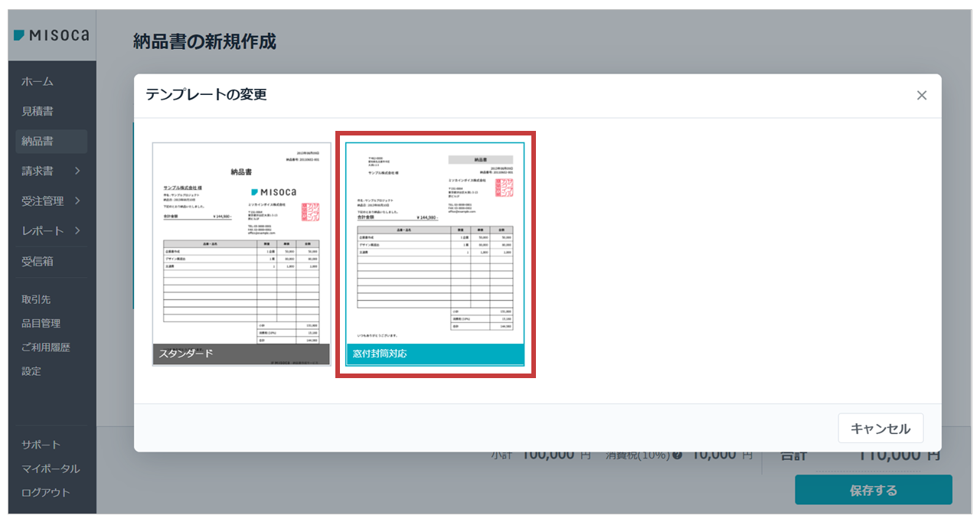Image resolution: width=980 pixels, height=522 pixels.
Task: Open サポート link in the sidebar
Action: tap(41, 445)
